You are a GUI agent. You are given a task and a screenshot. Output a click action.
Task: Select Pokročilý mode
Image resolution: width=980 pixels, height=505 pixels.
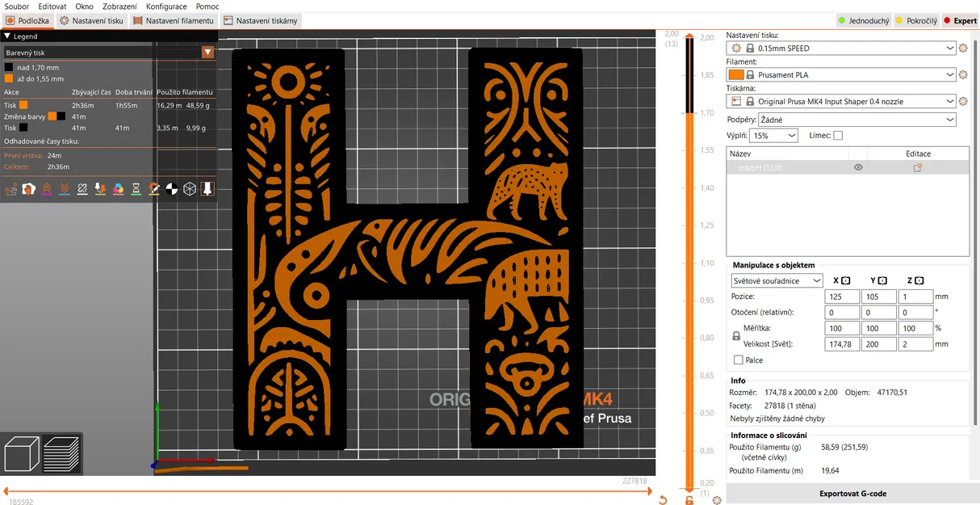916,20
